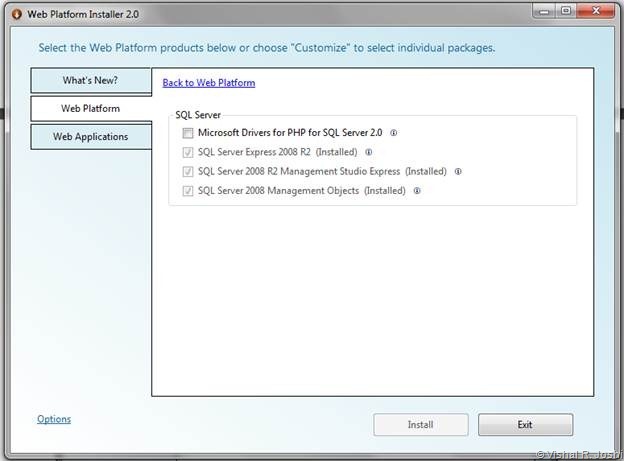Select the Web Platform tab
This screenshot has width=624, height=461.
tap(90, 108)
